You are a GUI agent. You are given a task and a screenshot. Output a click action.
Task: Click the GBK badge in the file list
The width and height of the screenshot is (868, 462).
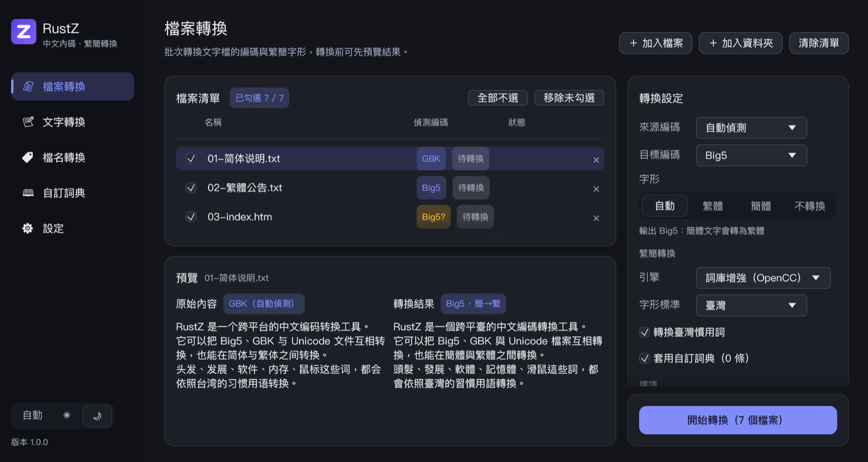pyautogui.click(x=431, y=159)
